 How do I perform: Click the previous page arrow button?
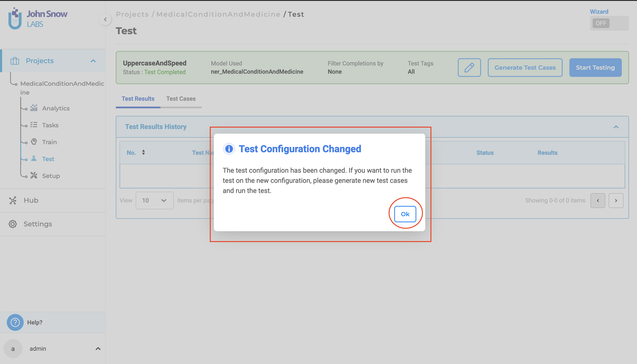(x=598, y=200)
